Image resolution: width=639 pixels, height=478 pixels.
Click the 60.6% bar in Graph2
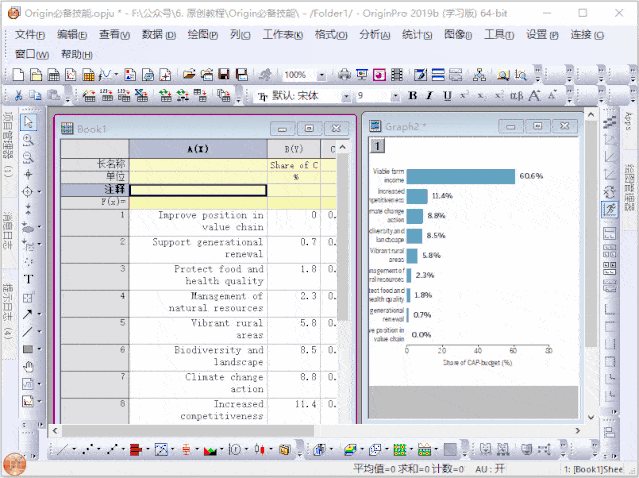(x=461, y=176)
